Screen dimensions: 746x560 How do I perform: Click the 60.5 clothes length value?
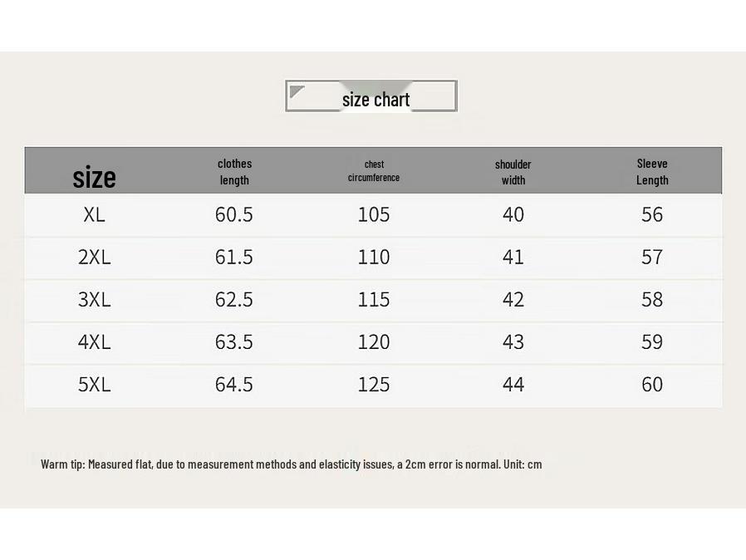point(233,215)
